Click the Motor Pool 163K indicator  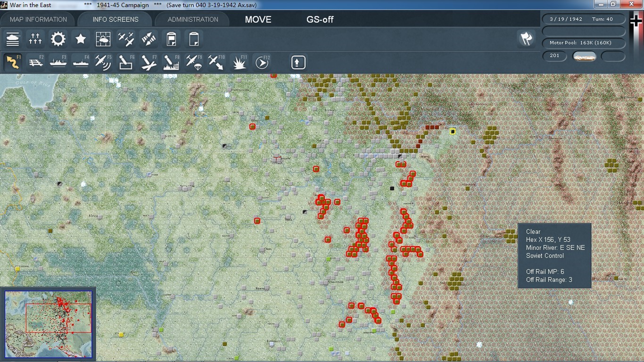(x=584, y=43)
